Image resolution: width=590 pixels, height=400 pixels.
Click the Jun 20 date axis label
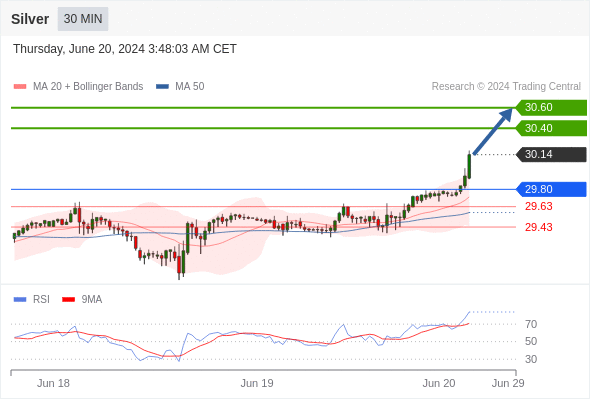[x=439, y=383]
